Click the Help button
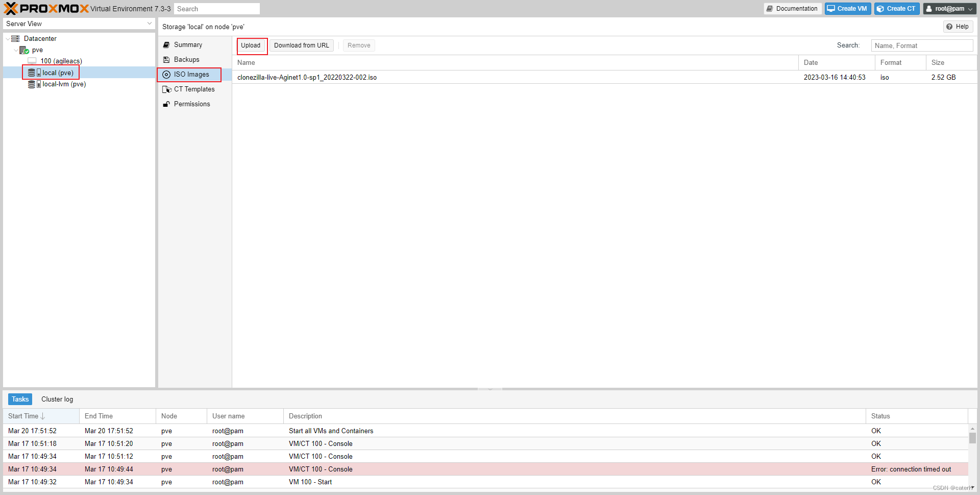 pyautogui.click(x=958, y=27)
